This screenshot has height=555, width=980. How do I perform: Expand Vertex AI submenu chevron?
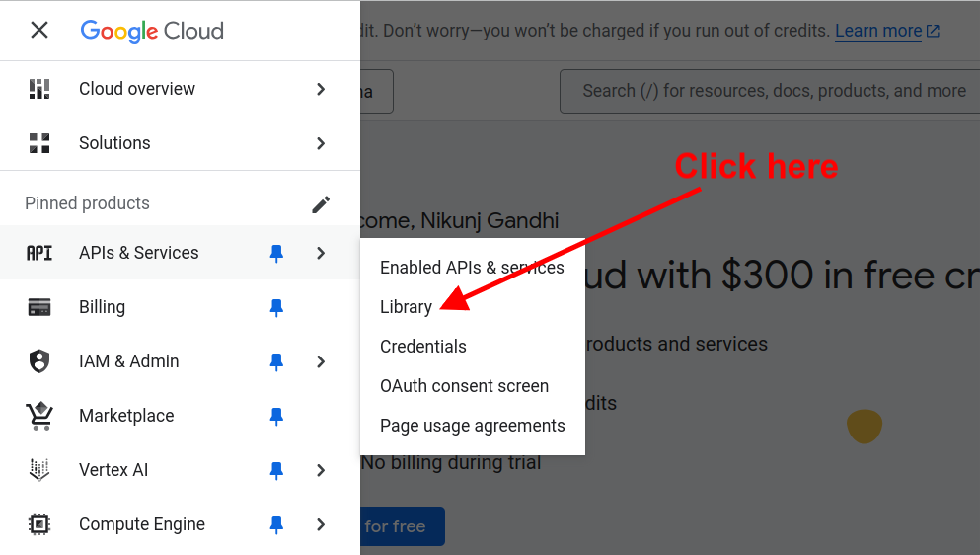tap(321, 470)
